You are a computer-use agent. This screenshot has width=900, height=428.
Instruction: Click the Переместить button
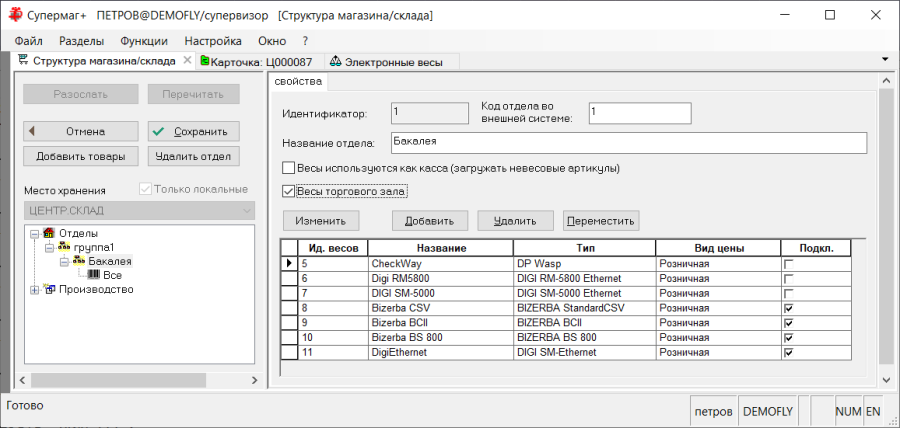tap(601, 221)
